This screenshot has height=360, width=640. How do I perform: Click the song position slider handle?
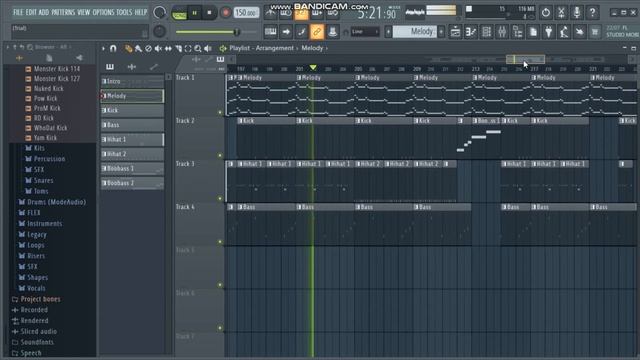pyautogui.click(x=236, y=31)
